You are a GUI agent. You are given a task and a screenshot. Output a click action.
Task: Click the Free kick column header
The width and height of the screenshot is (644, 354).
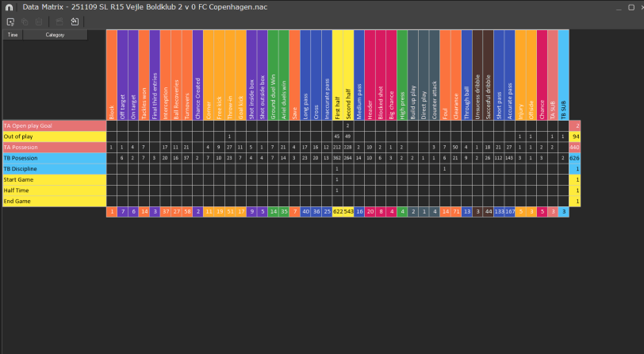pyautogui.click(x=219, y=75)
